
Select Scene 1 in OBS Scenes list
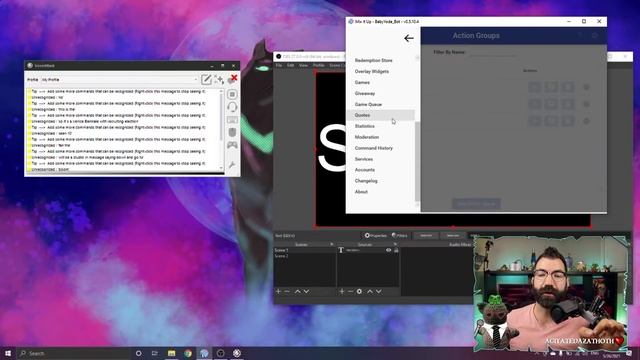(304, 250)
